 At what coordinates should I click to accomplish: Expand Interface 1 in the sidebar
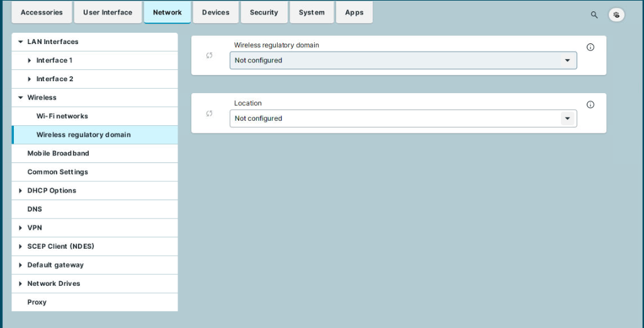[30, 60]
